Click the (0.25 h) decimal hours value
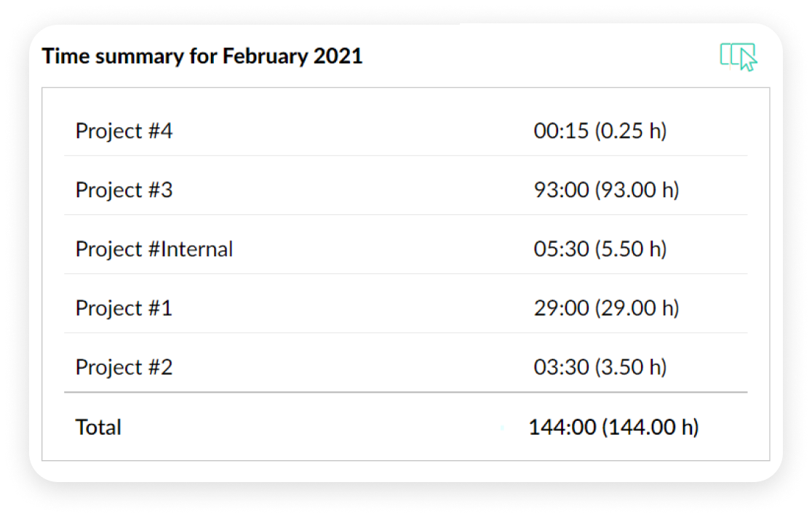Image resolution: width=812 pixels, height=517 pixels. pos(630,132)
